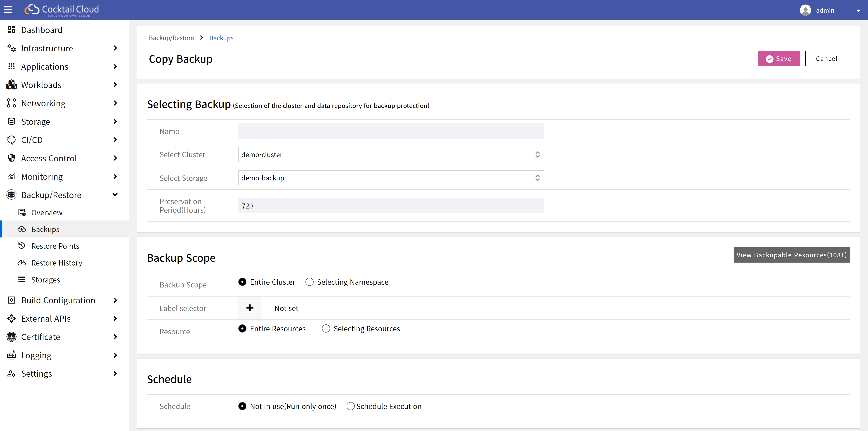Image resolution: width=868 pixels, height=431 pixels.
Task: Go to Overview under Backup/Restore
Action: (47, 213)
